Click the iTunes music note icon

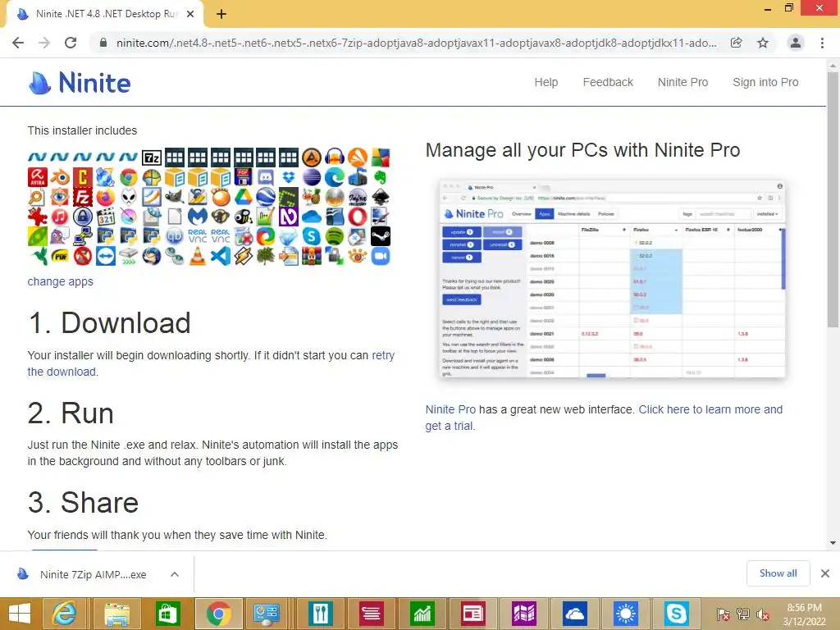tap(60, 217)
